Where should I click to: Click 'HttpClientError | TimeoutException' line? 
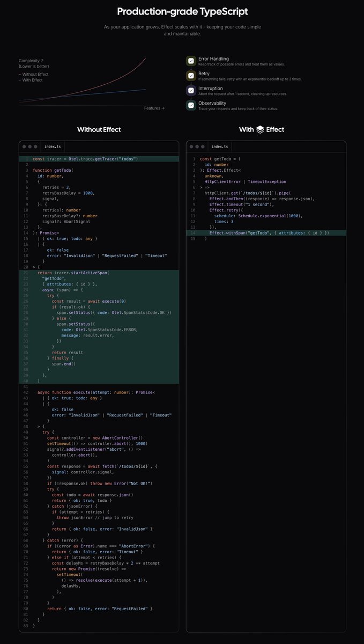click(x=246, y=181)
